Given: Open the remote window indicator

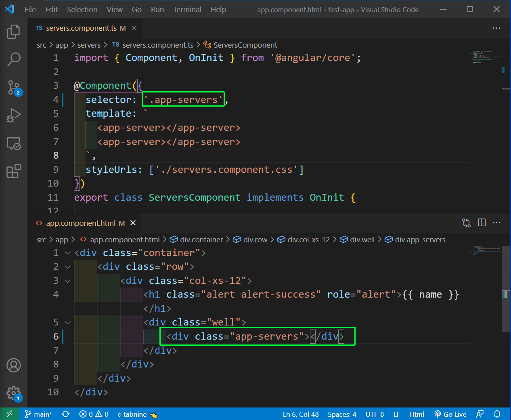Looking at the screenshot, I should click(9, 414).
